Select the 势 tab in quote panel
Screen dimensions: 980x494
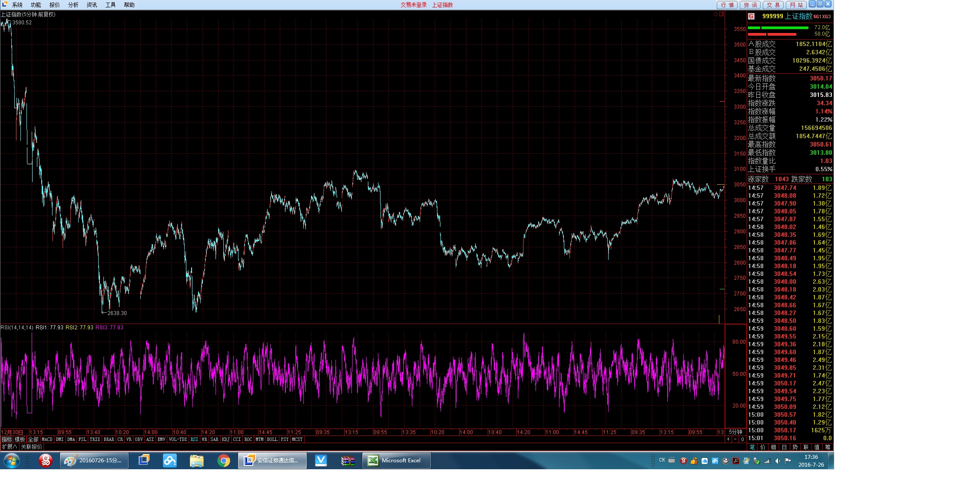pos(795,447)
